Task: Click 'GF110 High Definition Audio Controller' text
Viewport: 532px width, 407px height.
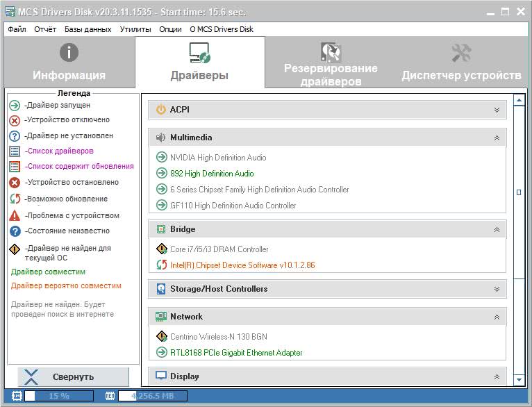Action: (233, 205)
